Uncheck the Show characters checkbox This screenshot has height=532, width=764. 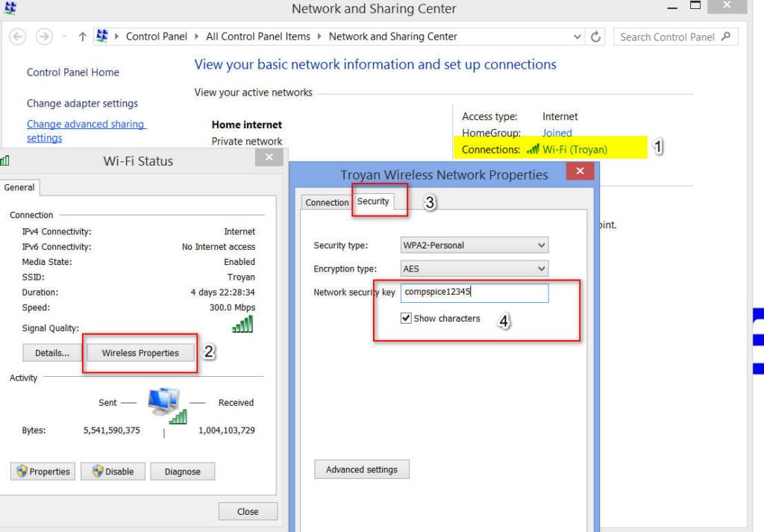(406, 317)
